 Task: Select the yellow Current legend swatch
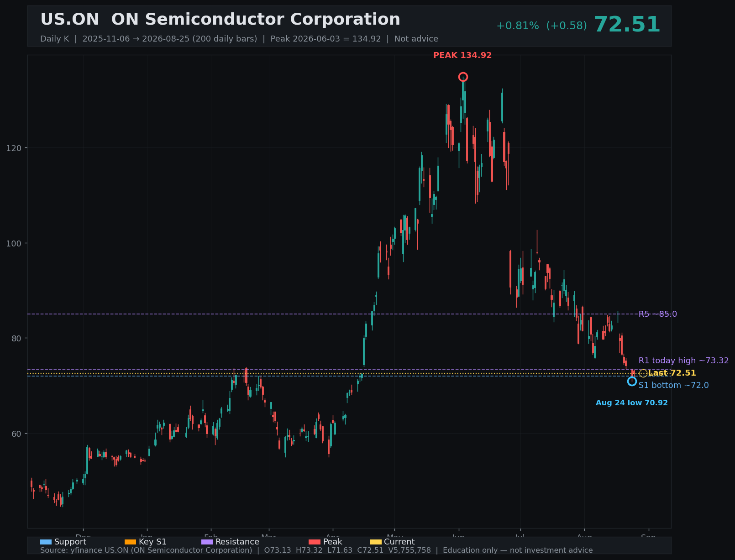pos(375,542)
